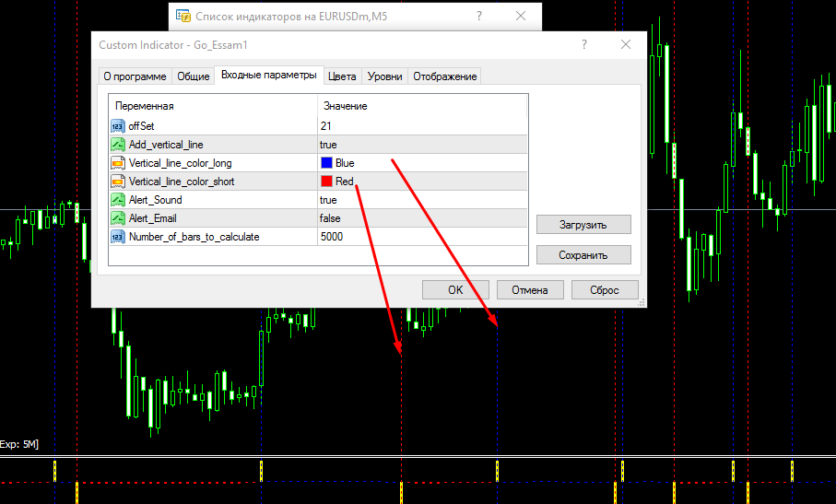Image resolution: width=836 pixels, height=504 pixels.
Task: Click the Загрузить button
Action: tap(583, 224)
